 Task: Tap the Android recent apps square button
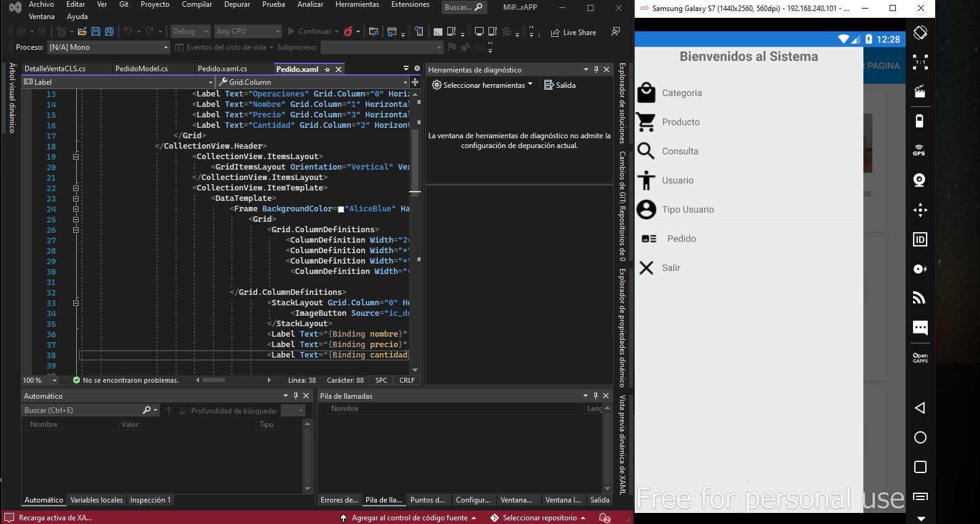point(920,467)
